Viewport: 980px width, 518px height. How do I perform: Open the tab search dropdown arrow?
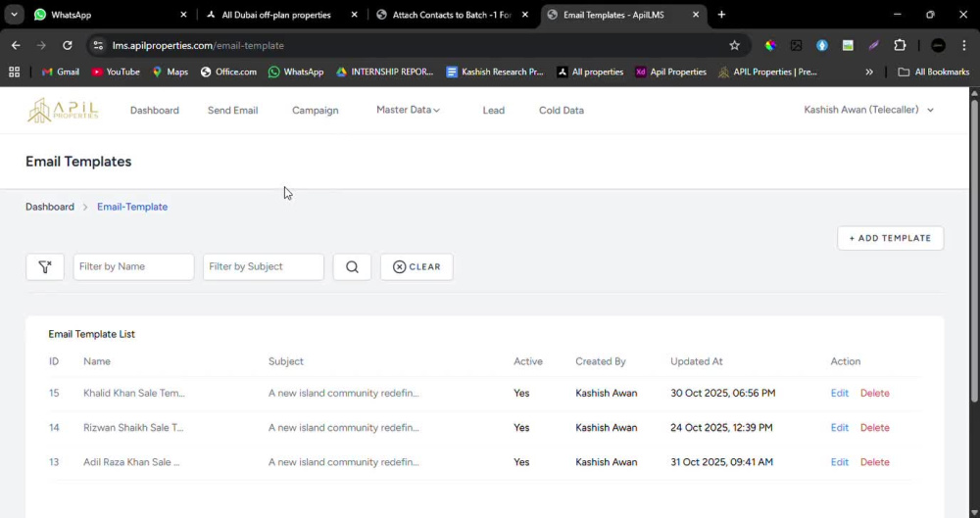14,15
